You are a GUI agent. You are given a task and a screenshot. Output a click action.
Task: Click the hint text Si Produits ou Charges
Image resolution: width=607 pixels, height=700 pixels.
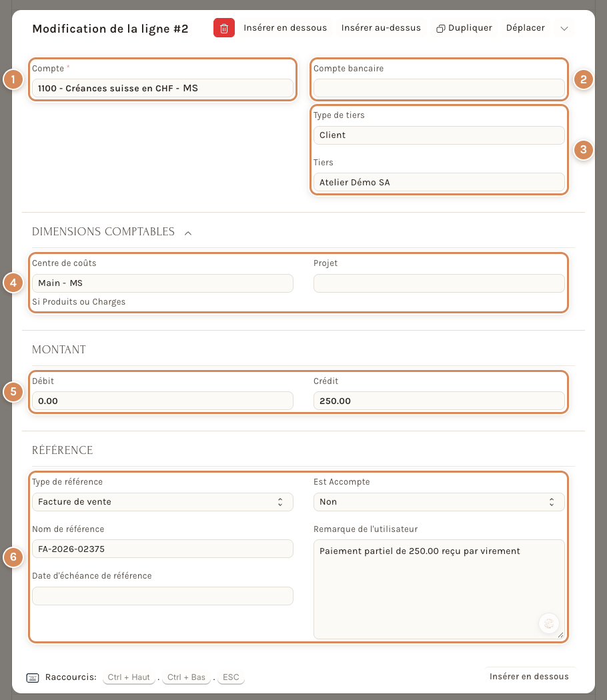point(79,302)
